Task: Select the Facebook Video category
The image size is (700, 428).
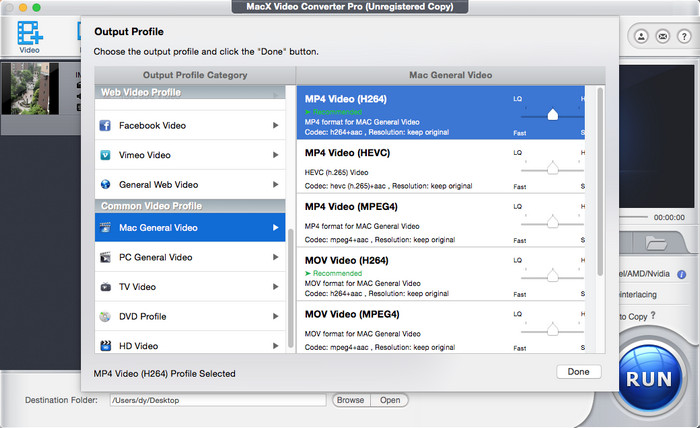Action: 190,125
